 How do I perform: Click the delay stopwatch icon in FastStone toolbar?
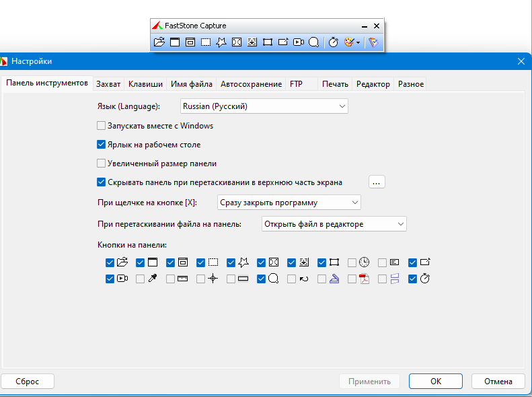334,42
